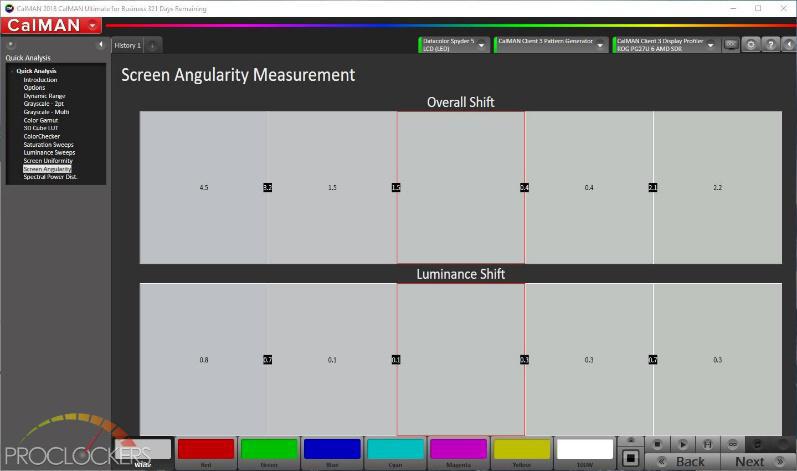The width and height of the screenshot is (797, 471).
Task: Select Options in the workflow list
Action: (34, 88)
